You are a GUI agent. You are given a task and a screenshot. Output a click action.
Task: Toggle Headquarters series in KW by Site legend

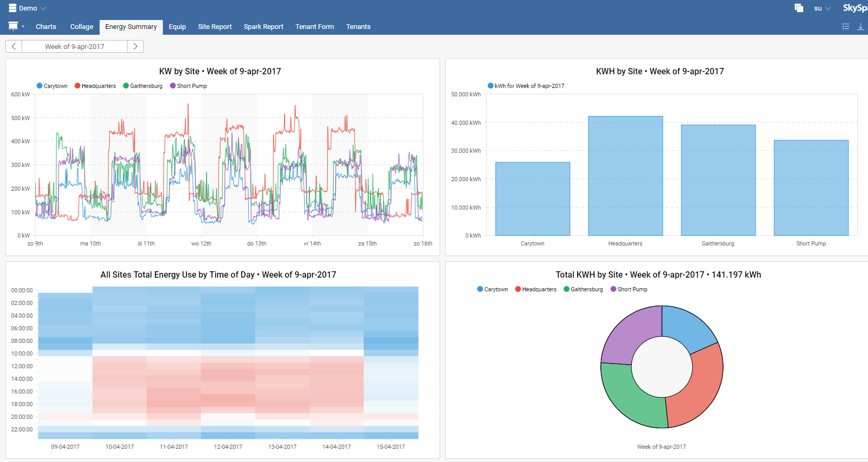coord(95,86)
